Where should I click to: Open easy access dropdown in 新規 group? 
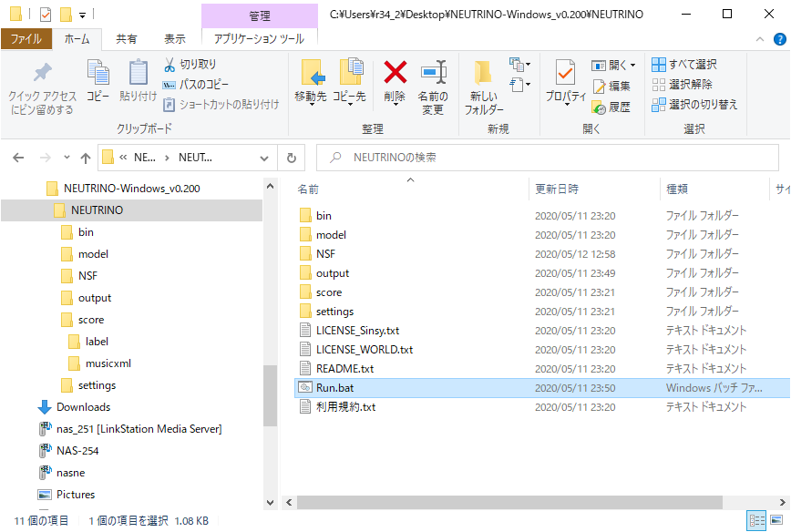click(519, 84)
